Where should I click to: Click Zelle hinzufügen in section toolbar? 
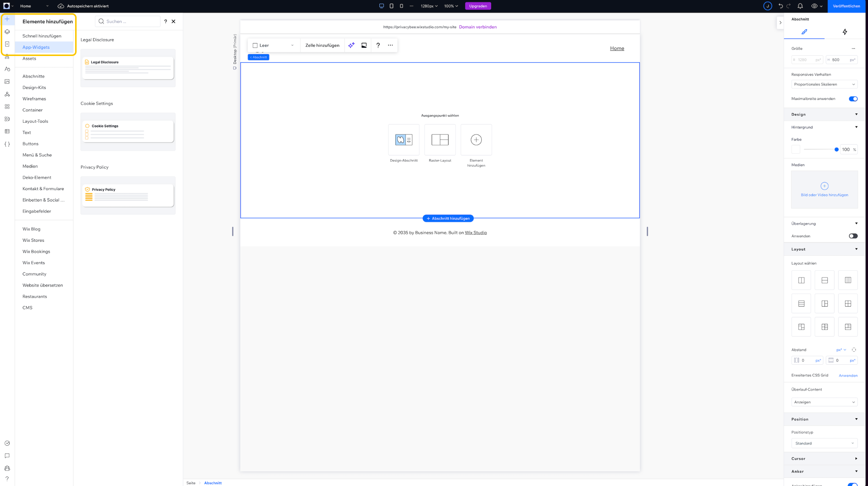(322, 45)
